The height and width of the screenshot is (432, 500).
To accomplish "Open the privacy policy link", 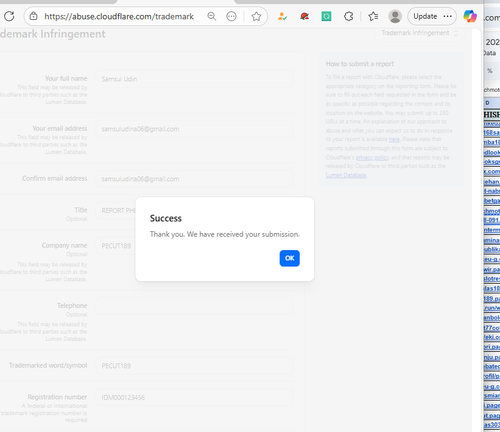I will (x=372, y=157).
